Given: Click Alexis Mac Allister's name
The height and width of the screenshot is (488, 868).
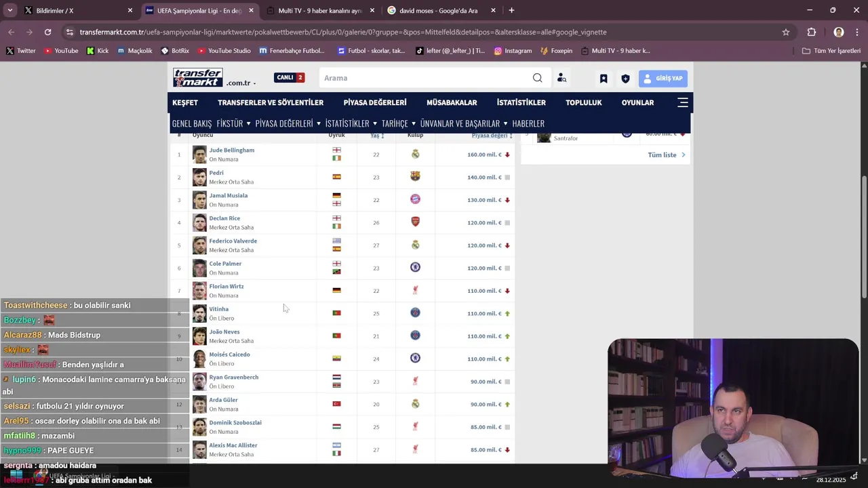Looking at the screenshot, I should pyautogui.click(x=233, y=445).
